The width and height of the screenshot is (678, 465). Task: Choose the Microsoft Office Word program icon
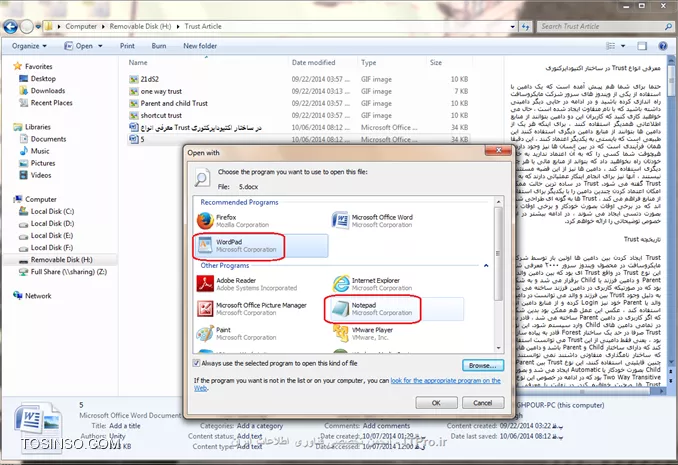click(340, 220)
